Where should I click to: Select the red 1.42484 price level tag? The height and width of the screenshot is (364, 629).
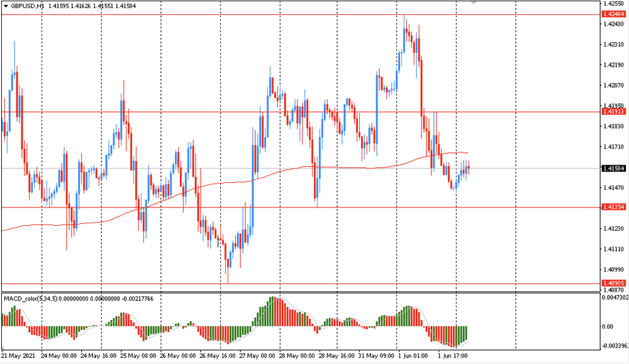[614, 14]
